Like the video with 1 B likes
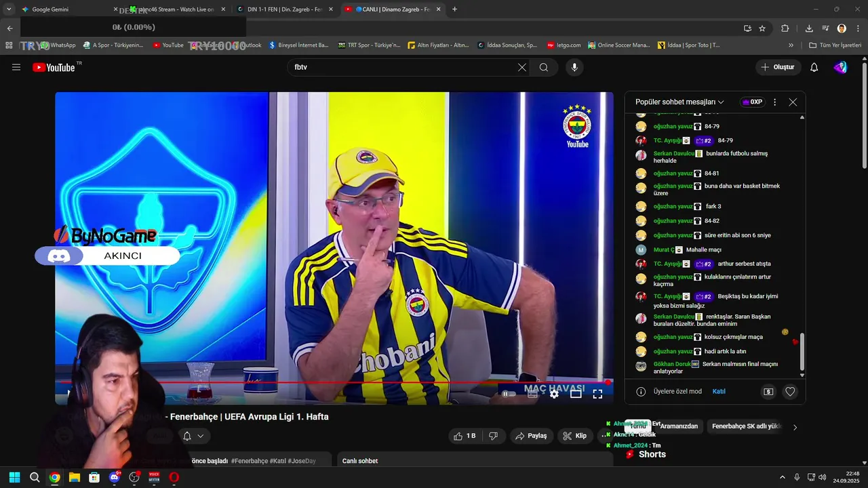868x488 pixels. pos(465,436)
